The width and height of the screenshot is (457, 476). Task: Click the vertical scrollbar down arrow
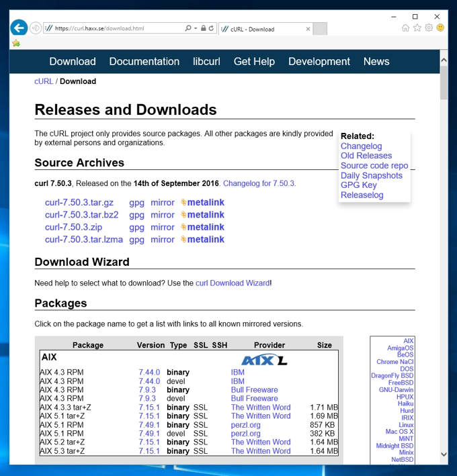point(444,455)
